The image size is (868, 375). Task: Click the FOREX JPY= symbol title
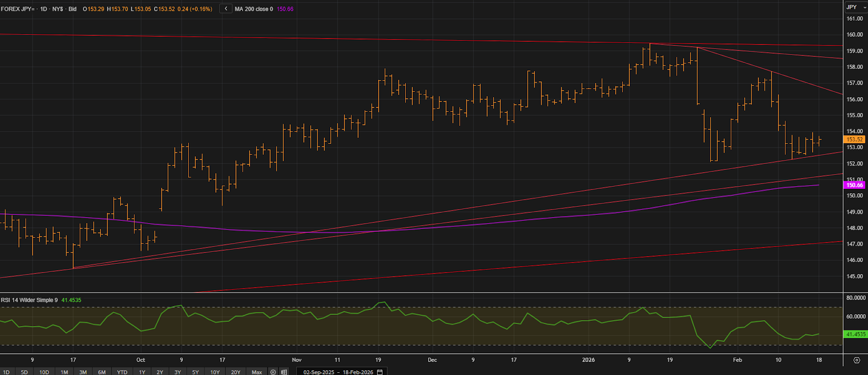point(18,9)
